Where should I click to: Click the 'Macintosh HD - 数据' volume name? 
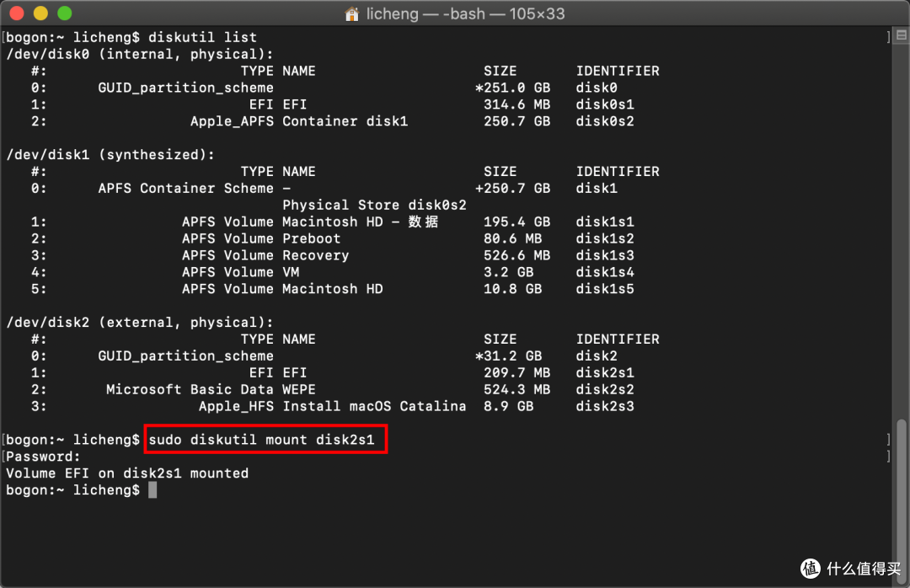(361, 222)
